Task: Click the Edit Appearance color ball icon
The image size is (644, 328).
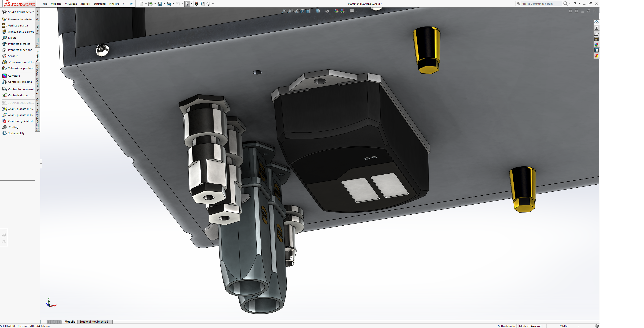Action: point(337,11)
